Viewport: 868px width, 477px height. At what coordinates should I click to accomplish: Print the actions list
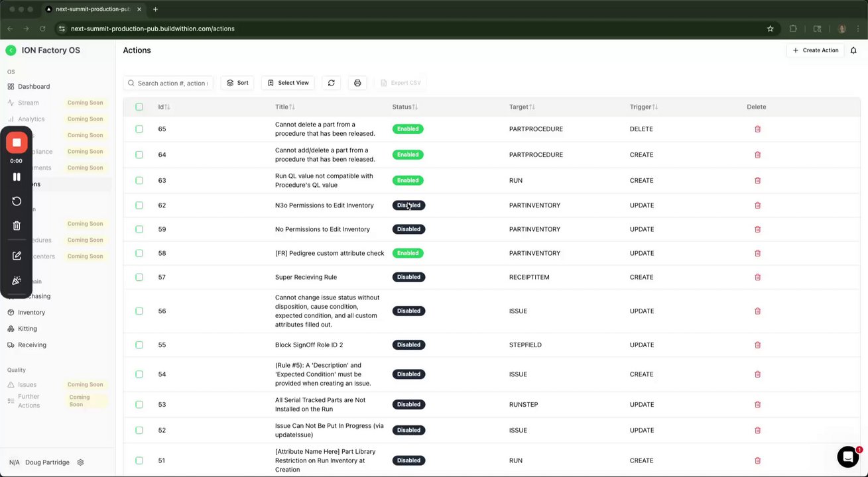[357, 83]
